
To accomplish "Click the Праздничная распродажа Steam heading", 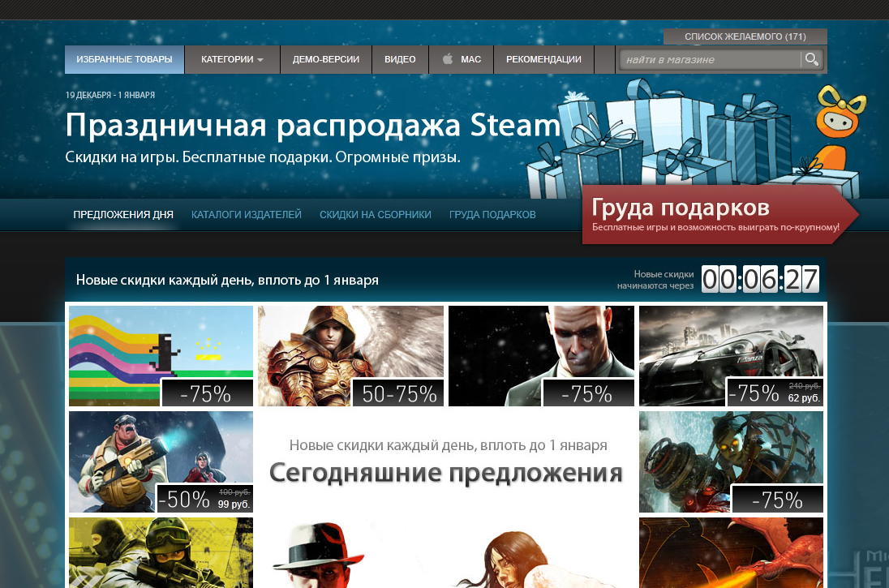I will [x=313, y=126].
